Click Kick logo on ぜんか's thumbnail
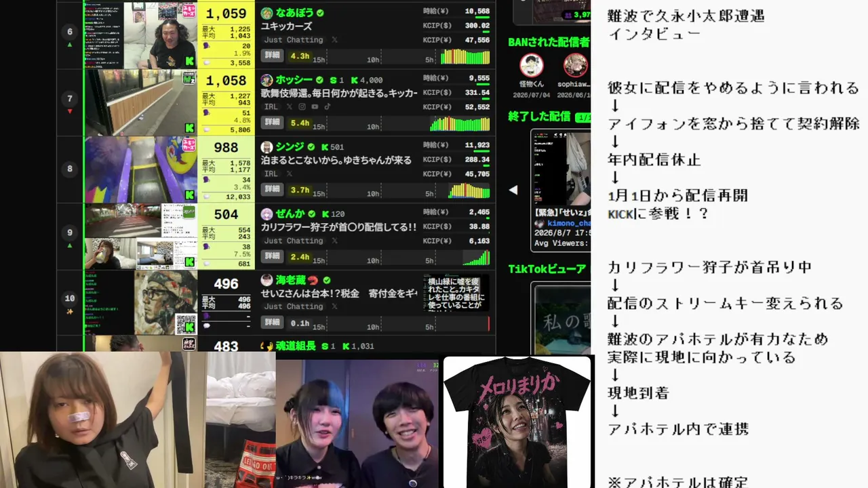868x488 pixels. [x=190, y=262]
